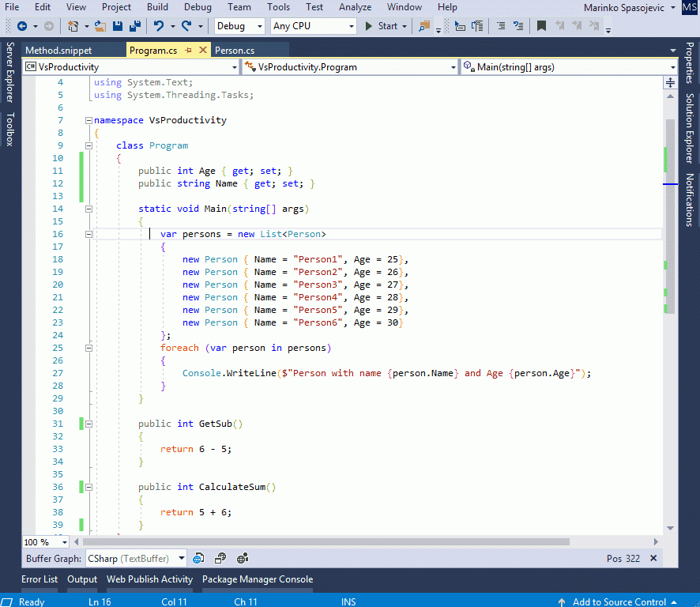This screenshot has width=700, height=607.
Task: Click Add to Source Control
Action: click(x=619, y=601)
